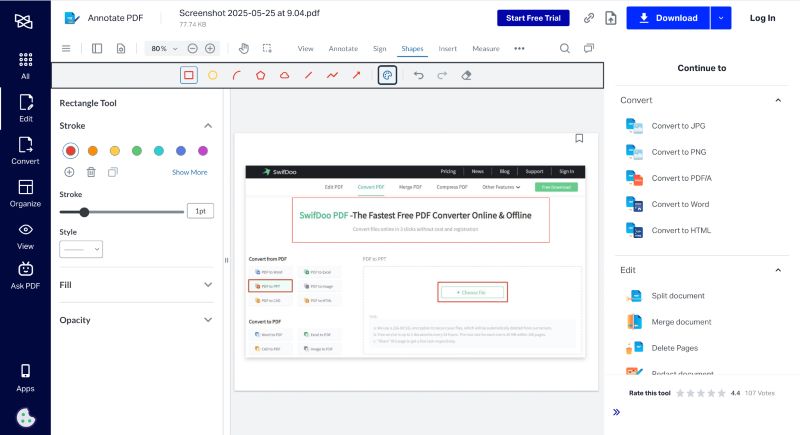Switch to the Measure tab
Viewport: 800px width, 435px height.
(x=486, y=48)
